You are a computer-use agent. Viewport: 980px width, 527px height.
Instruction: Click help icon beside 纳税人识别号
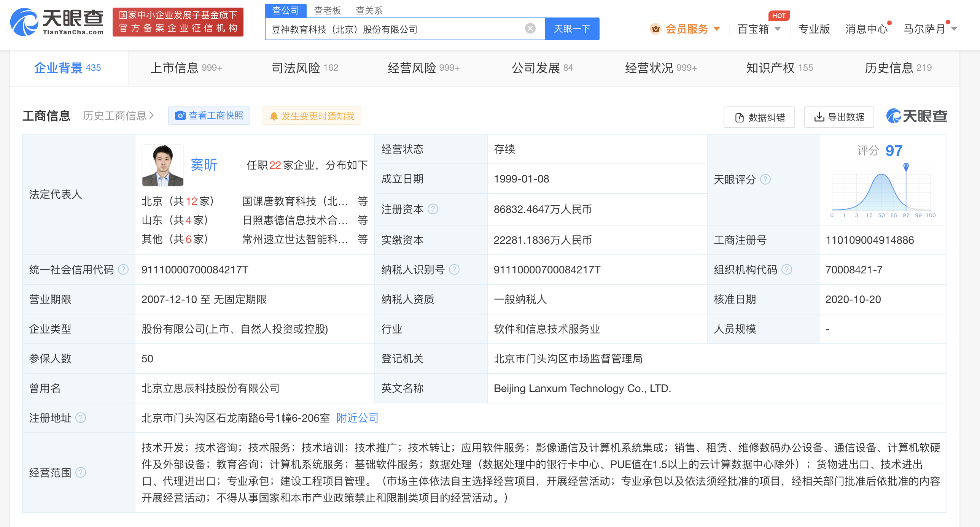pyautogui.click(x=454, y=270)
